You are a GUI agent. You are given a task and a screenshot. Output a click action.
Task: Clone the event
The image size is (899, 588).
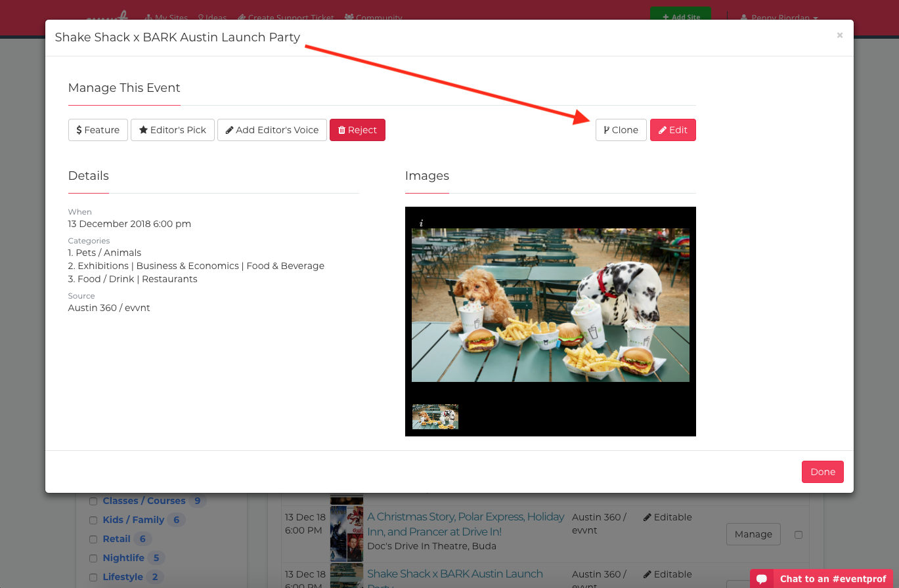coord(621,130)
